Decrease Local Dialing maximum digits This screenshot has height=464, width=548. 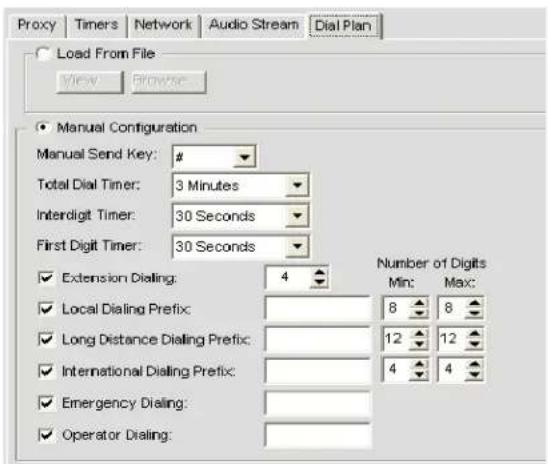click(x=475, y=313)
